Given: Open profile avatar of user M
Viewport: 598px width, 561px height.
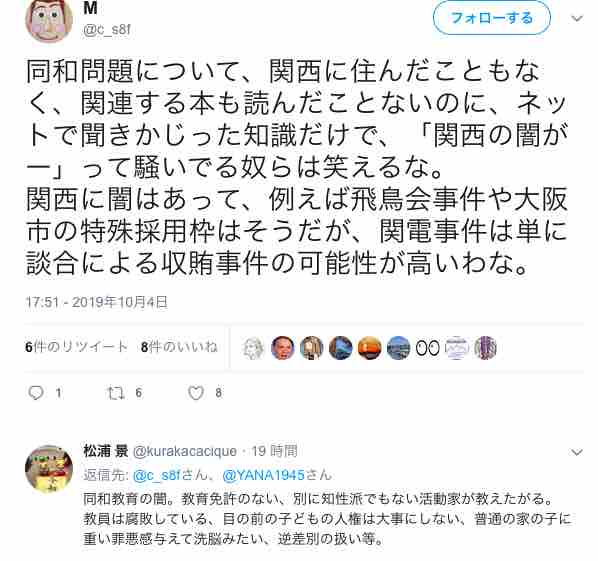Looking at the screenshot, I should point(49,20).
